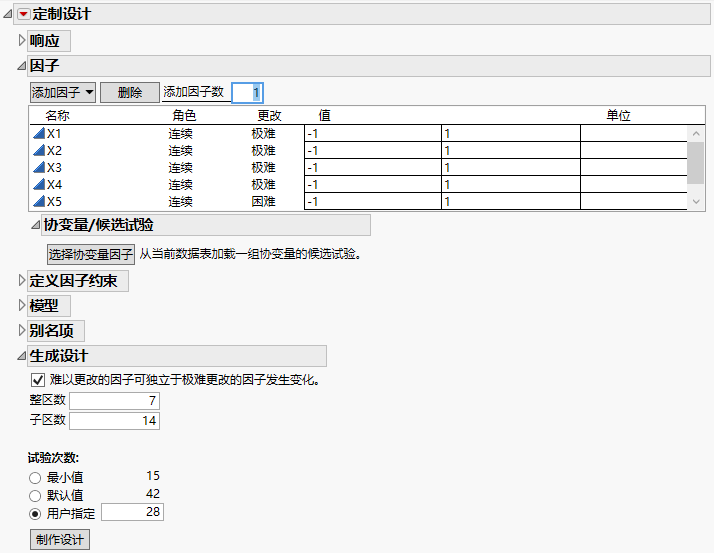Click the 角色 column header
Viewport: 714px width, 553px height.
(184, 116)
